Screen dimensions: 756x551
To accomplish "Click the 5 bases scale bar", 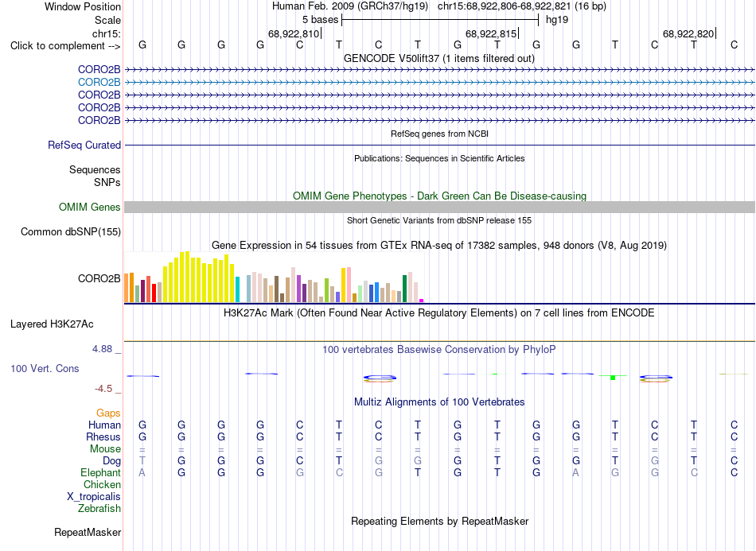I will [x=440, y=20].
